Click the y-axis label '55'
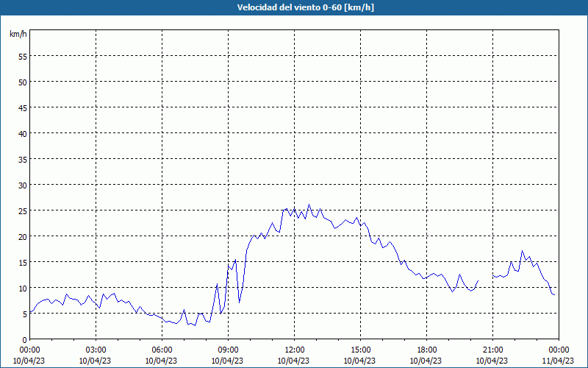588x368 pixels. pyautogui.click(x=23, y=57)
